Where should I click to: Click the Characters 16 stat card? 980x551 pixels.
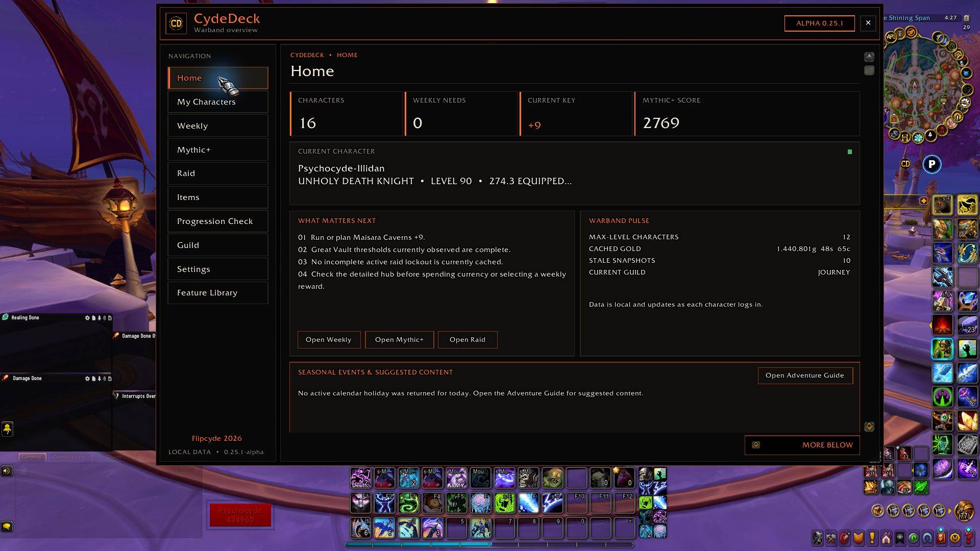point(346,114)
